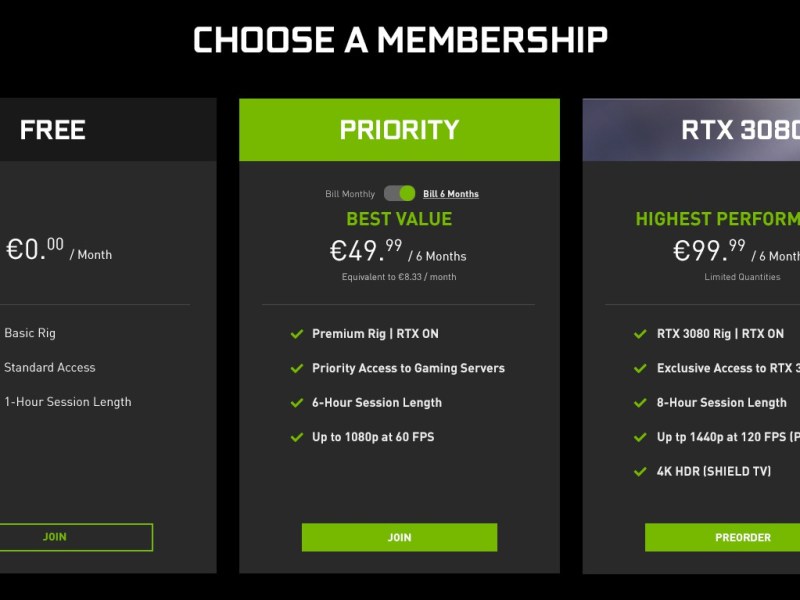Viewport: 800px width, 600px height.
Task: Click checkmark next to 8-Hour Session Length
Action: pyautogui.click(x=640, y=403)
